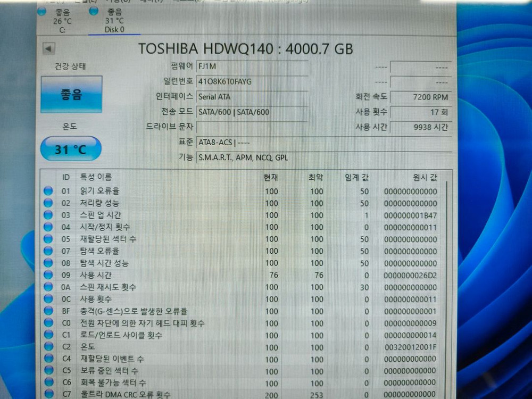This screenshot has width=532, height=399.
Task: Click status orb for C1 로드/언로드 사이클 횟수
Action: pos(48,335)
